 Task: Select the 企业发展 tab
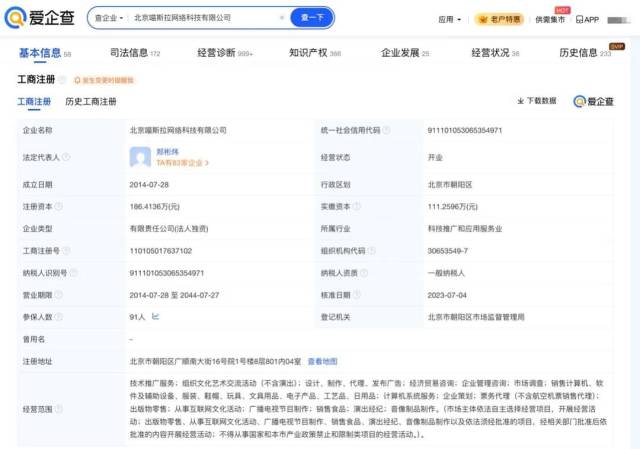click(x=405, y=53)
